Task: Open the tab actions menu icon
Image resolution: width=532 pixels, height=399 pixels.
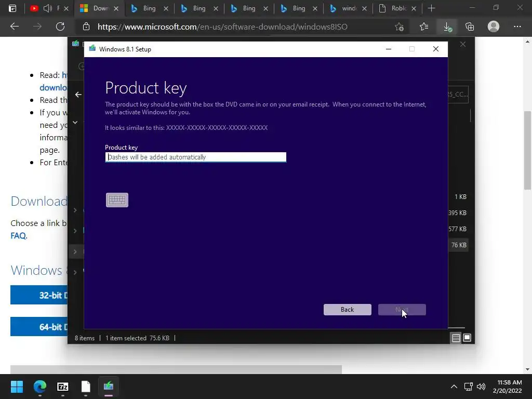Action: (x=12, y=8)
